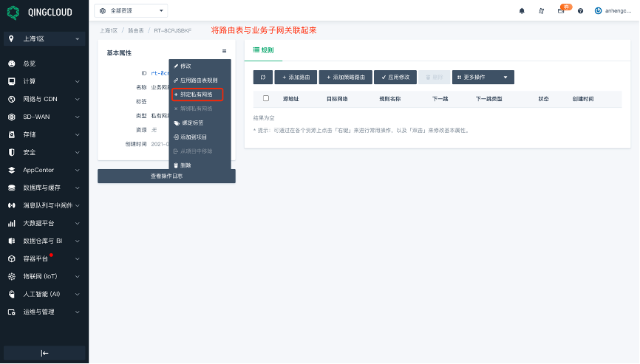Open the wallet billing icon in header
The height and width of the screenshot is (364, 640).
[561, 11]
